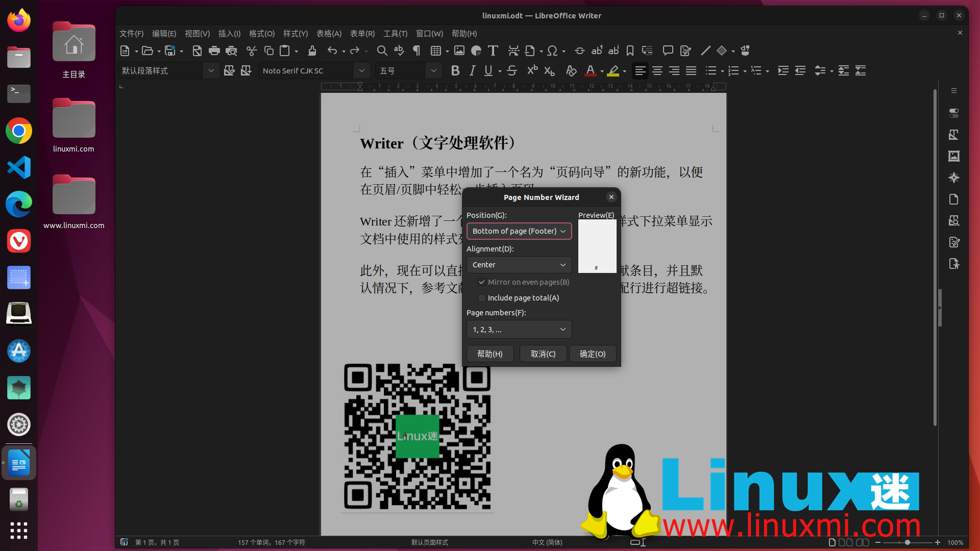The image size is (980, 551).
Task: Click the Export as PDF icon
Action: pyautogui.click(x=197, y=51)
